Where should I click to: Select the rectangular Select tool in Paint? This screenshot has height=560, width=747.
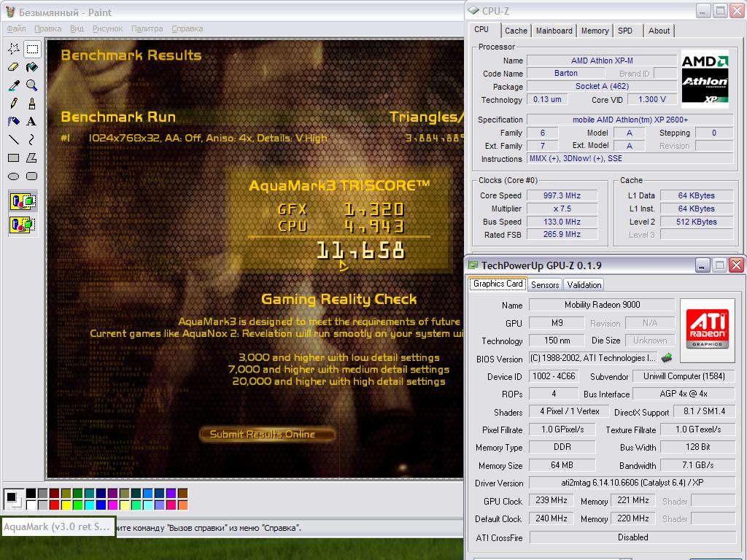[32, 49]
